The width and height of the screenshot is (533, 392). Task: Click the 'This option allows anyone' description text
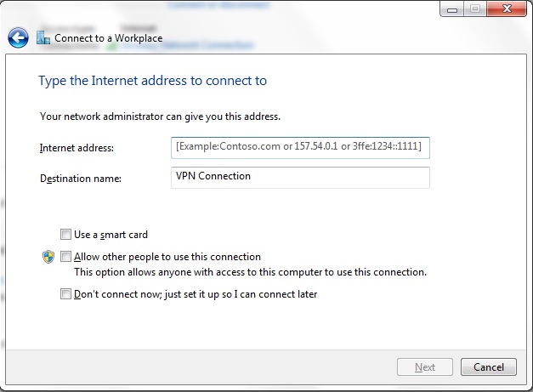[x=250, y=272]
